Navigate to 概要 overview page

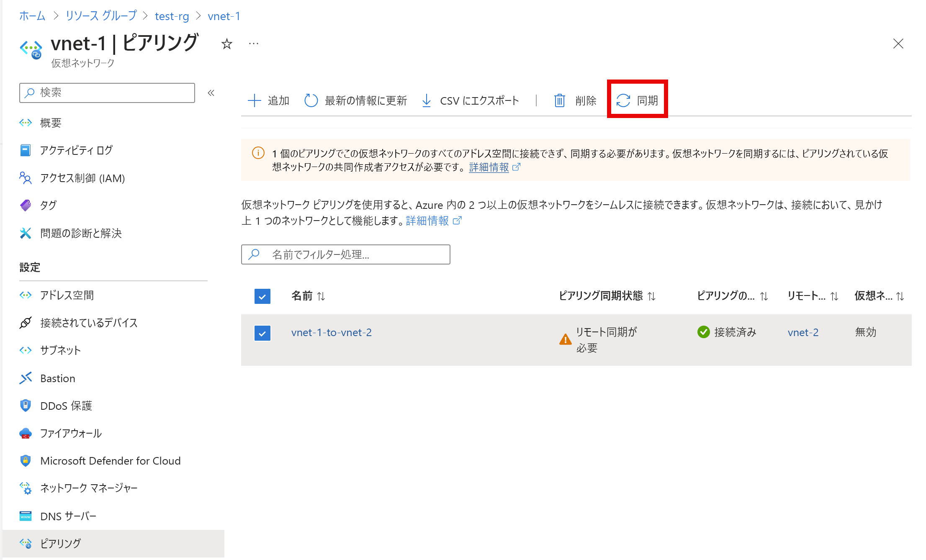(x=50, y=122)
